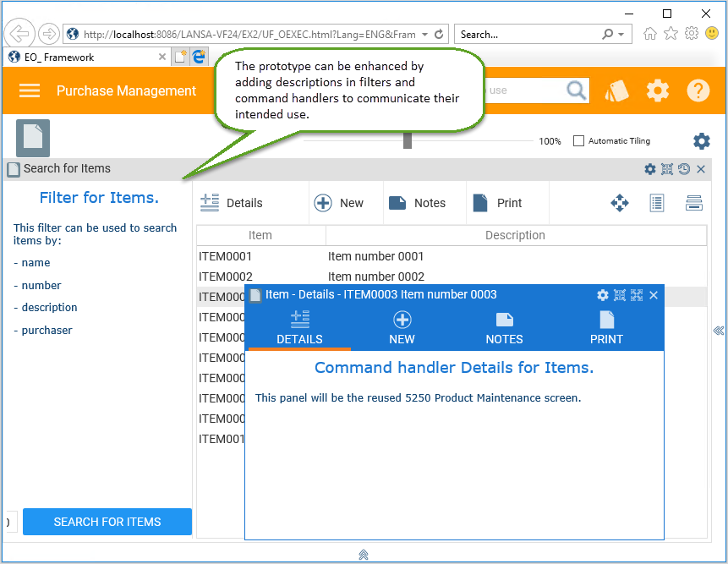Click the Purchase Management title

pyautogui.click(x=126, y=90)
